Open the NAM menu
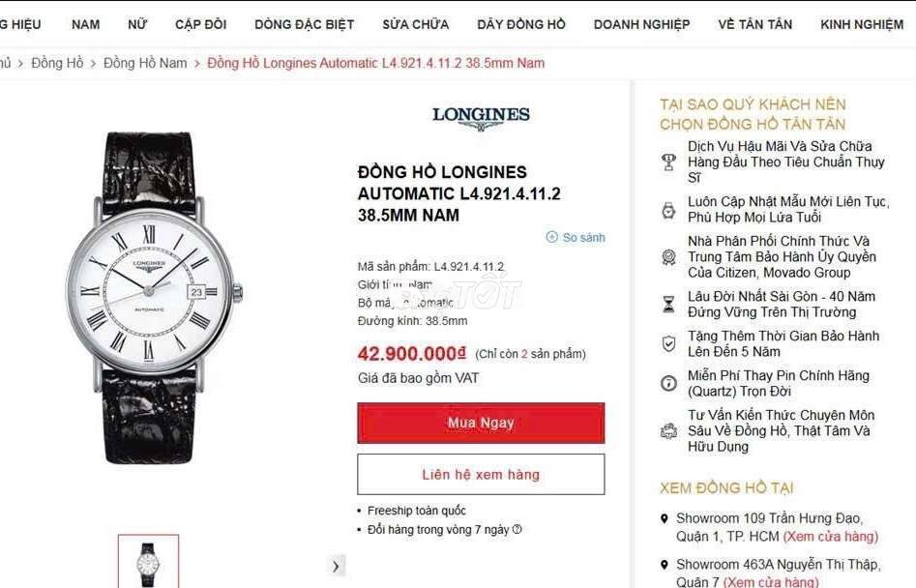Viewport: 916px width, 588px height. pos(85,24)
